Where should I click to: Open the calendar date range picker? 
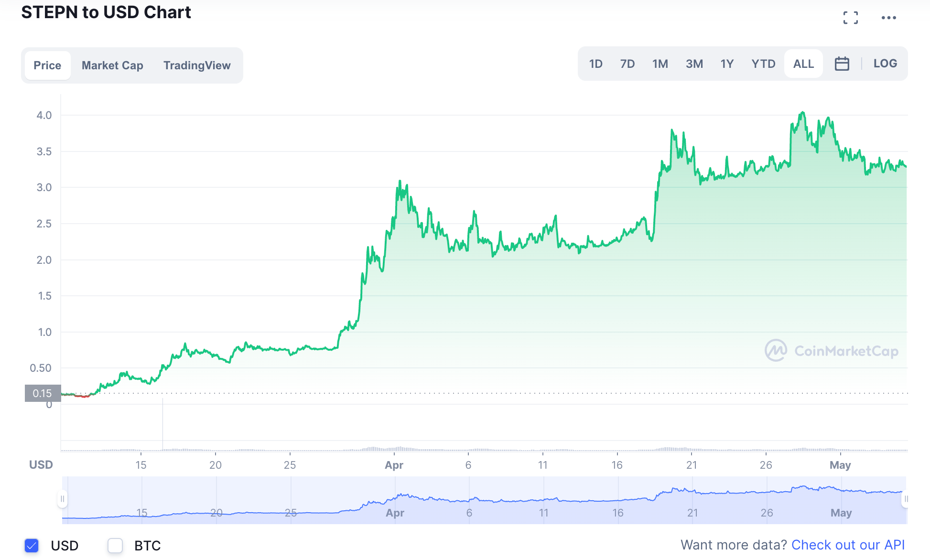[x=842, y=64]
